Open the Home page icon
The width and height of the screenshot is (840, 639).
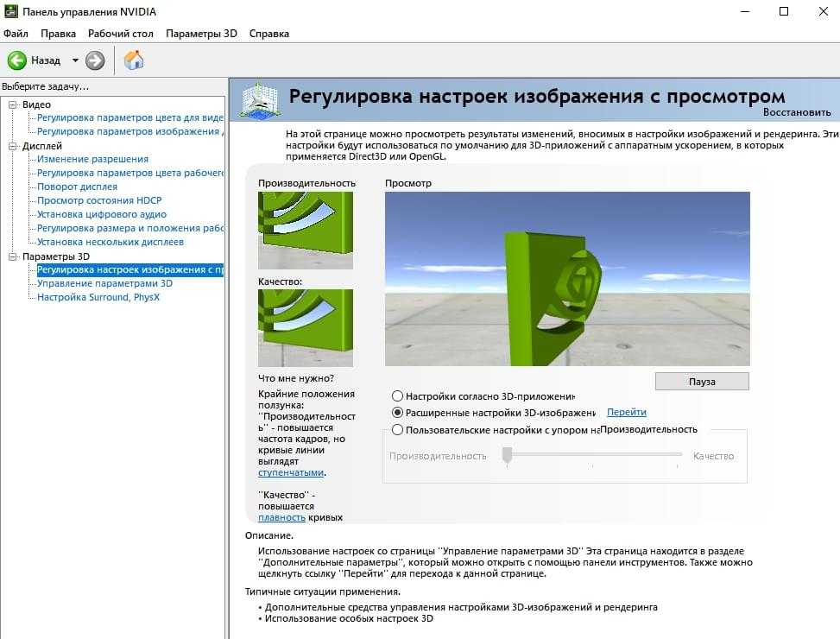[x=134, y=60]
